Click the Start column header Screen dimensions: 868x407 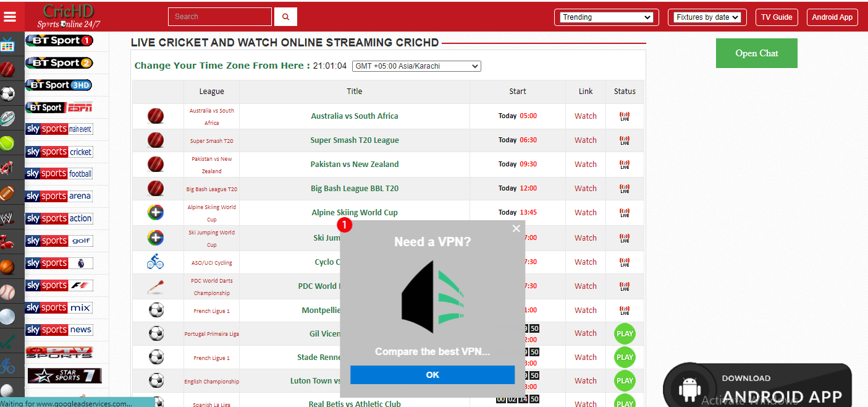point(518,92)
